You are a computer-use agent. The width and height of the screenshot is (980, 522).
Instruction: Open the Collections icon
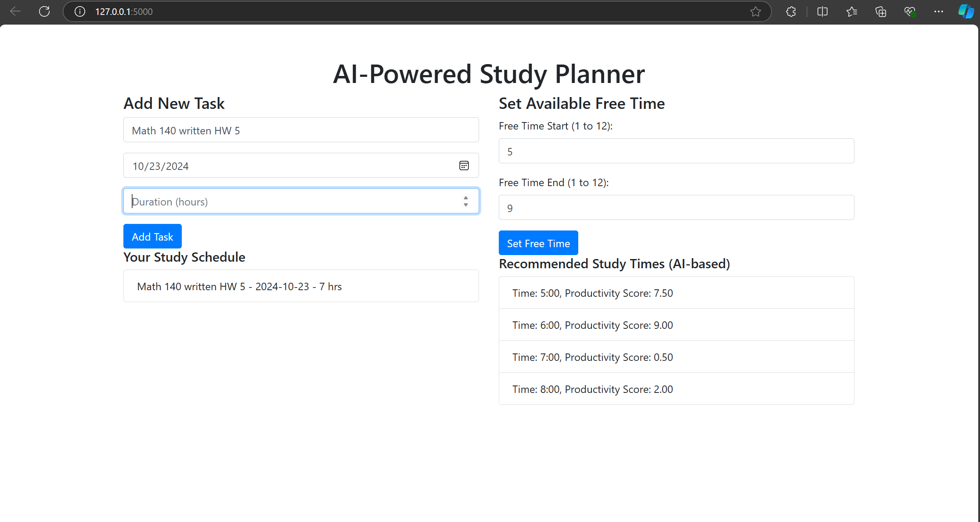click(x=881, y=11)
